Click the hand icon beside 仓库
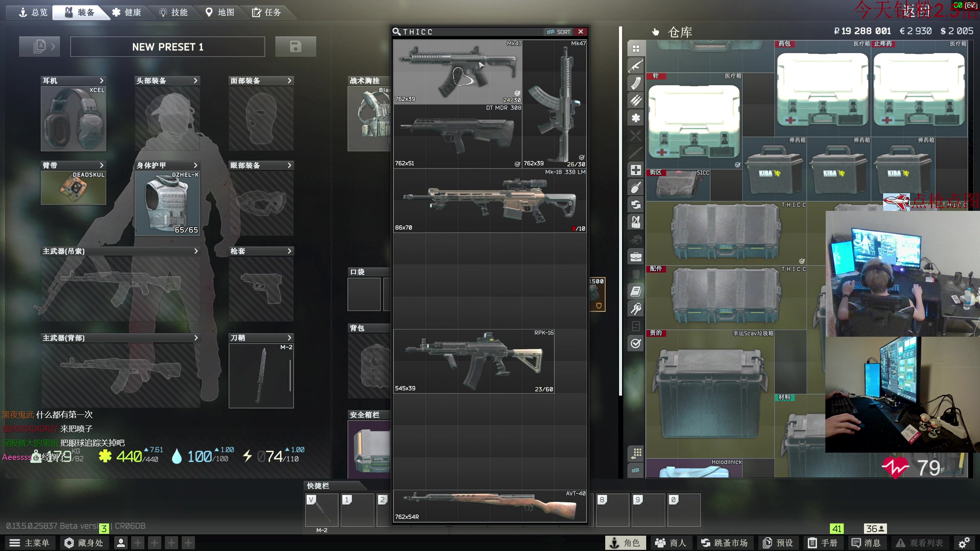Screen dimensions: 980x551 pyautogui.click(x=656, y=32)
